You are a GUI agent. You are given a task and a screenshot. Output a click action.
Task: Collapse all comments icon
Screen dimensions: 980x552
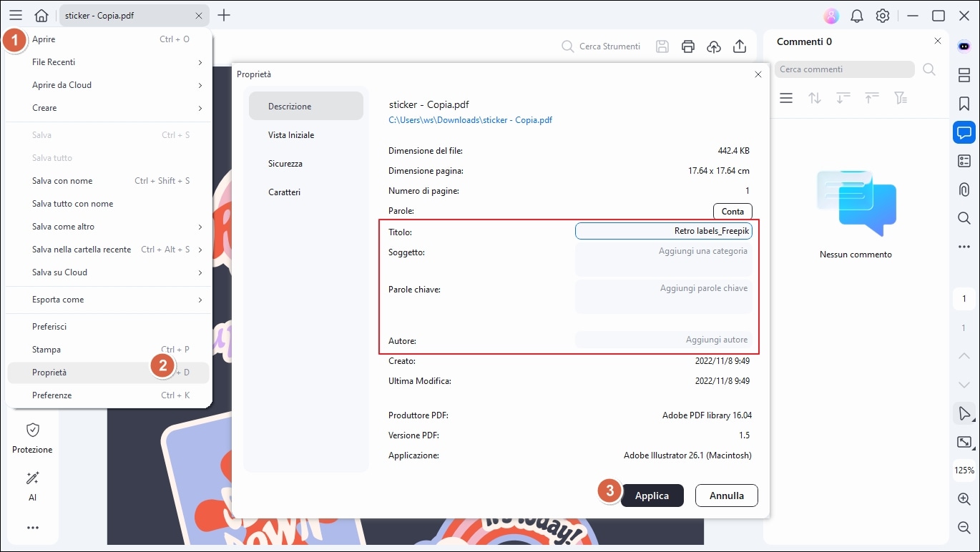[843, 99]
